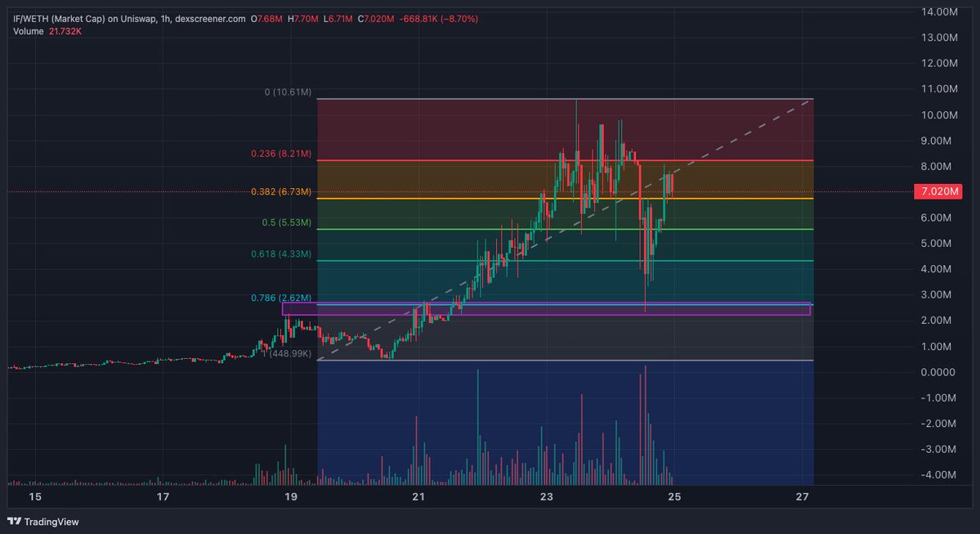
Task: Click the -4.00M price axis label
Action: 939,474
